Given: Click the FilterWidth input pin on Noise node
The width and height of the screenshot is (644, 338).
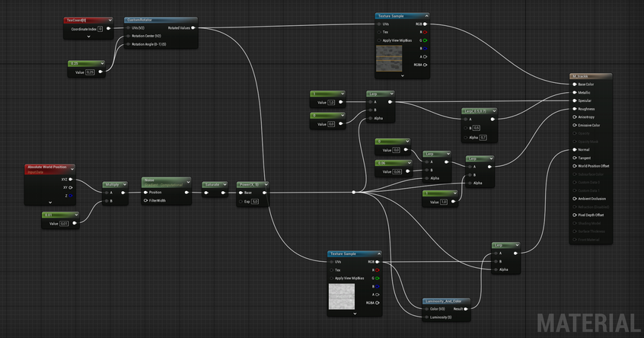Looking at the screenshot, I should pyautogui.click(x=145, y=201).
